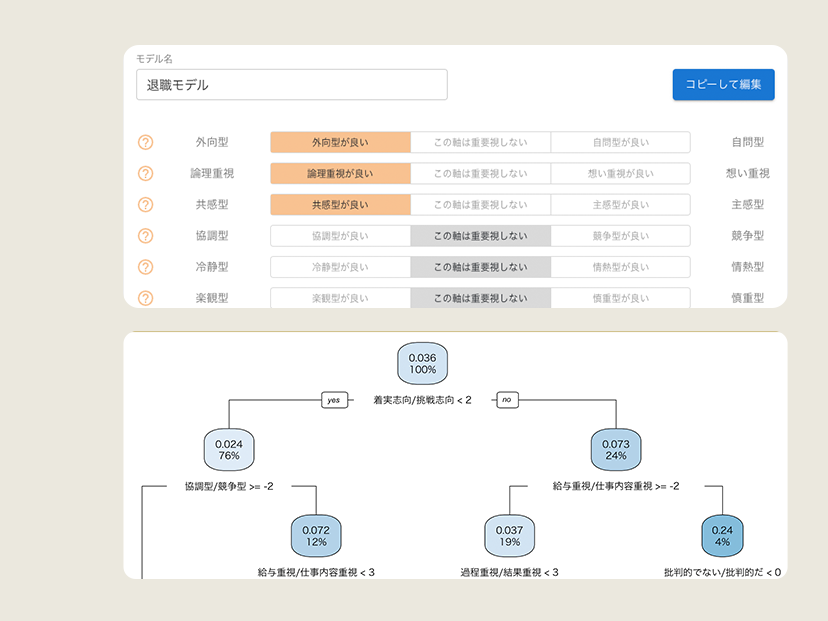Click the help icon beside 外向型

[145, 142]
